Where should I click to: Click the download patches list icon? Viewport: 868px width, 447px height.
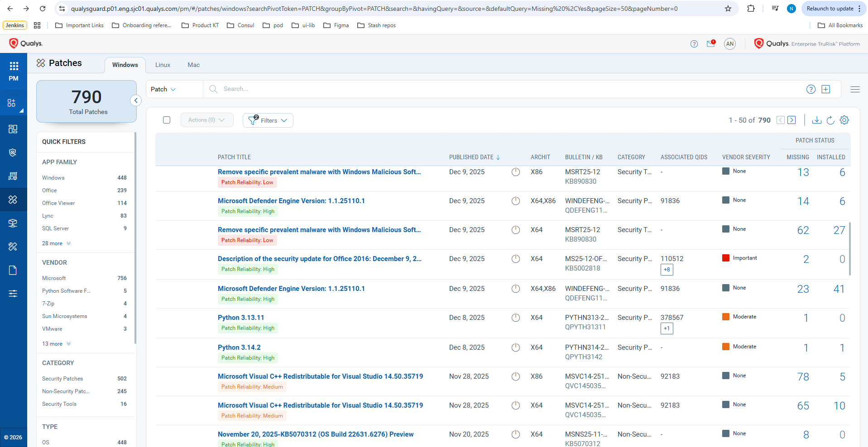pos(816,120)
